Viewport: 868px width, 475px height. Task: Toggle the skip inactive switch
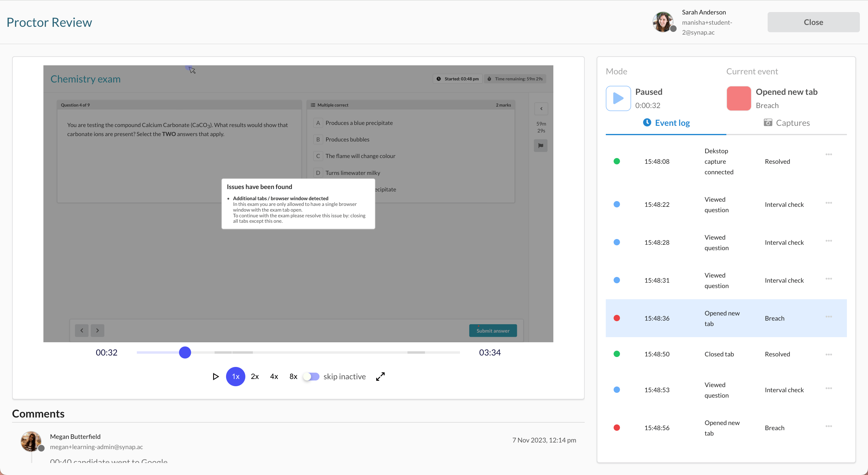tap(311, 376)
